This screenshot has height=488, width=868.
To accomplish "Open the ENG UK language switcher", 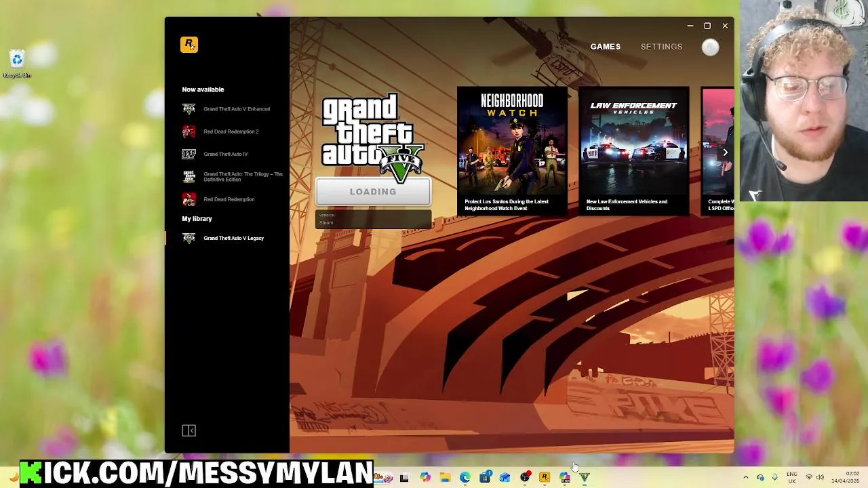I will coord(792,478).
